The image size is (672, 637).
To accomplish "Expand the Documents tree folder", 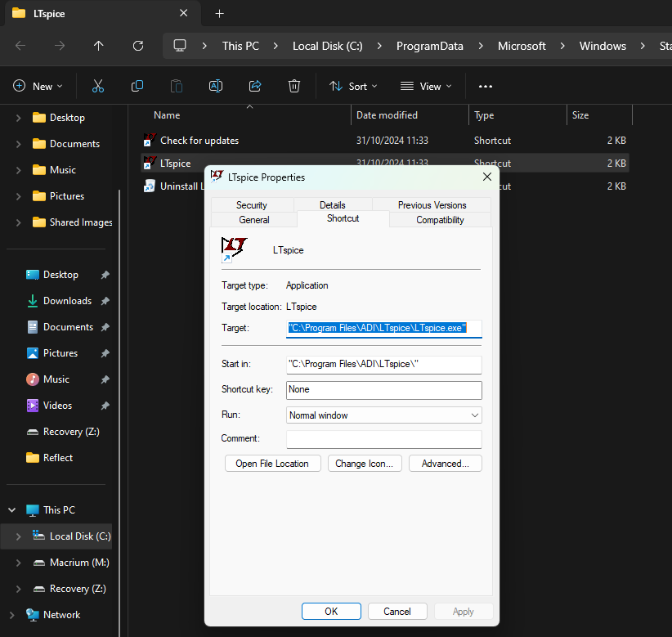I will pyautogui.click(x=19, y=144).
